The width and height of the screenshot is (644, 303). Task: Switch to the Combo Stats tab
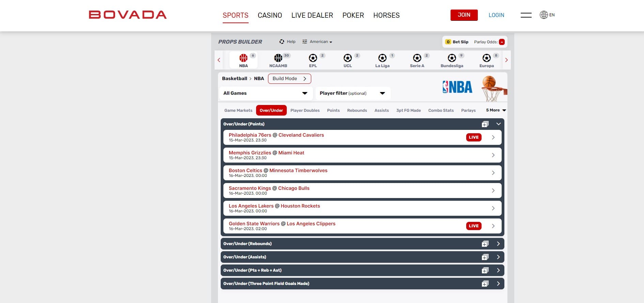pos(441,110)
